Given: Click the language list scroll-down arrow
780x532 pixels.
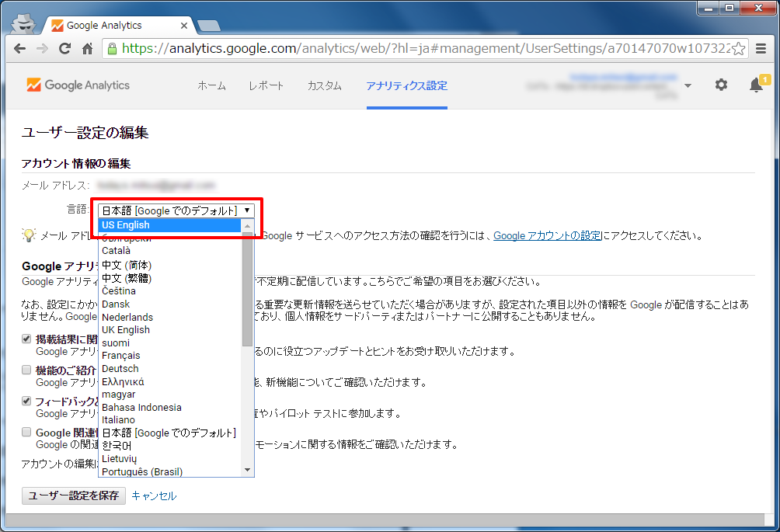Looking at the screenshot, I should (x=247, y=470).
